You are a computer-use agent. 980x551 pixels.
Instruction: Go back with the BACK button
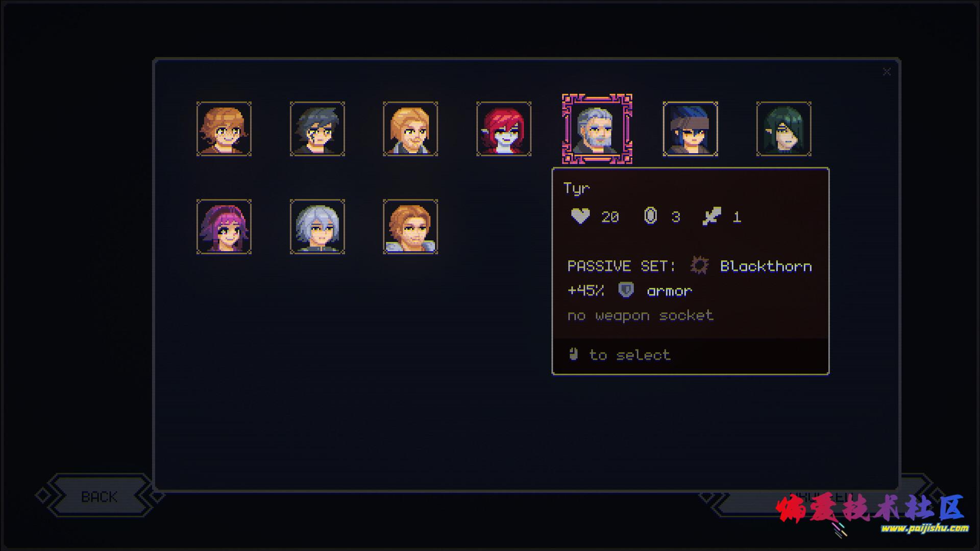click(x=100, y=496)
